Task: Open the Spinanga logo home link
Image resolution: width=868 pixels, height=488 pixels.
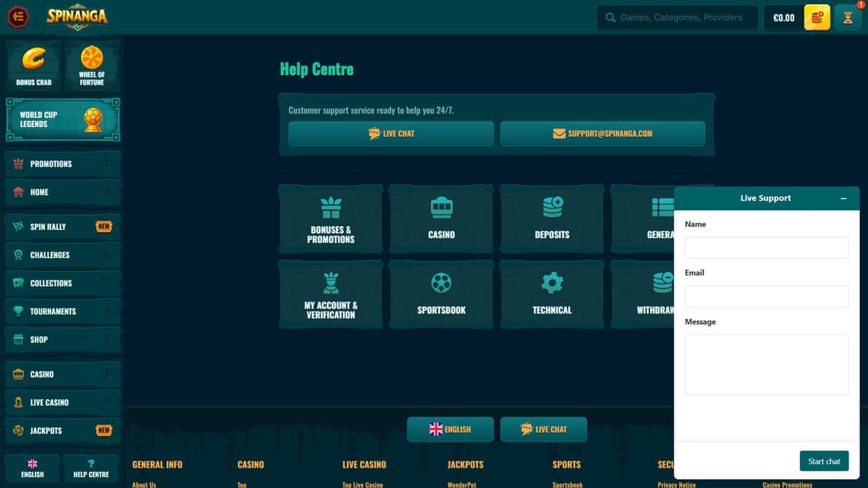Action: click(77, 17)
